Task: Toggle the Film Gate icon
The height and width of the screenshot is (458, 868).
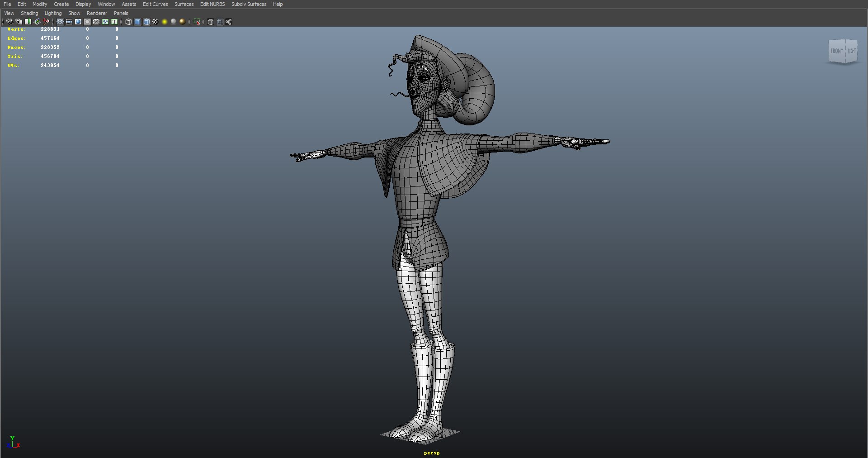Action: point(69,22)
